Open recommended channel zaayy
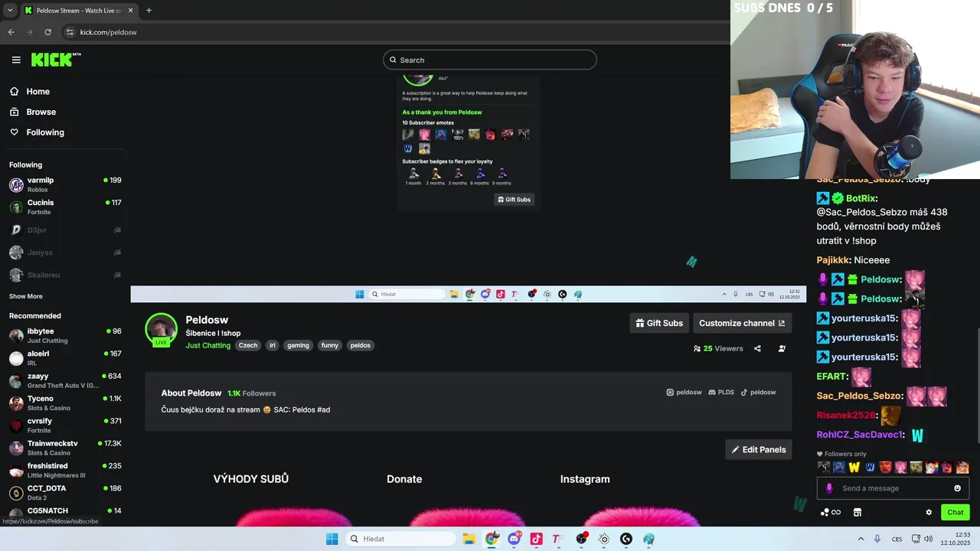The image size is (980, 551). coord(65,380)
